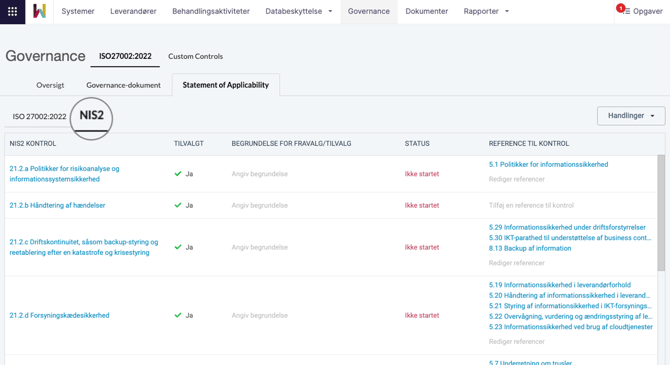This screenshot has width=670, height=365.
Task: Click Rediger referencer for 21.2.a row
Action: tap(517, 179)
